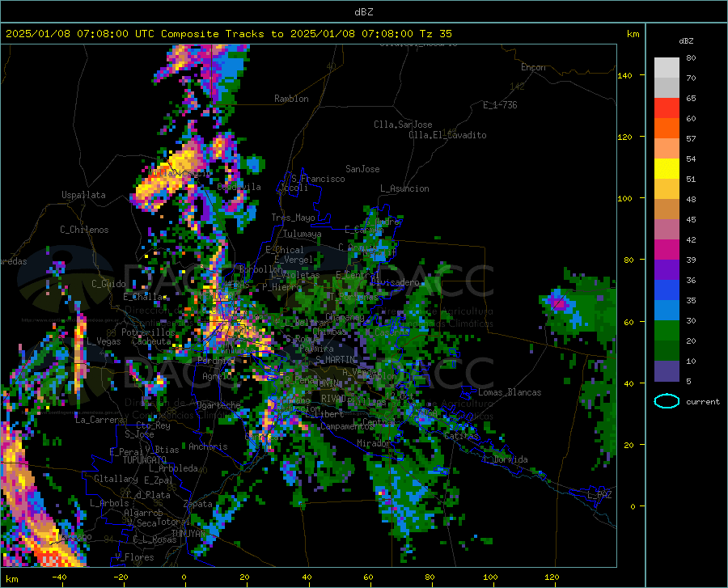Image resolution: width=728 pixels, height=588 pixels.
Task: Select the mauve 42-45 dBZ swatch
Action: tap(667, 229)
